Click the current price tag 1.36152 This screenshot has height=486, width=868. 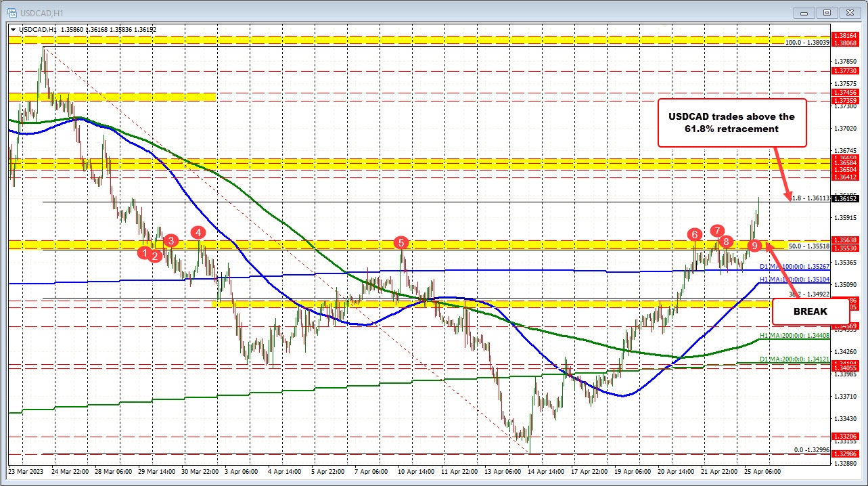pyautogui.click(x=846, y=199)
